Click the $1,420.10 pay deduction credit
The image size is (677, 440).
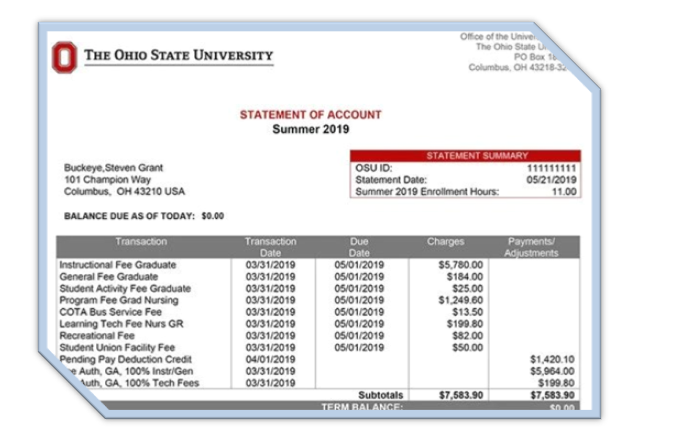pyautogui.click(x=552, y=359)
